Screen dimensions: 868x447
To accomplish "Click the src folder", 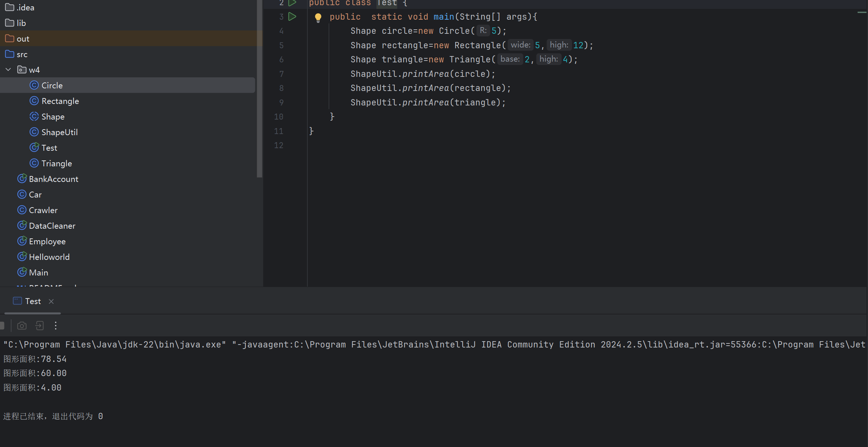I will (22, 54).
